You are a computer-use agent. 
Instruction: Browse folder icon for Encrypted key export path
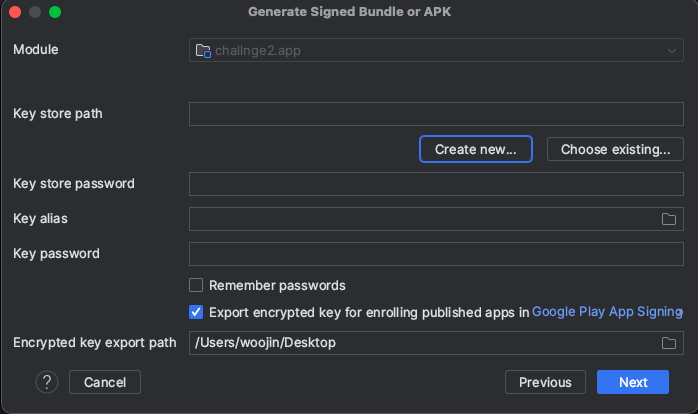click(669, 343)
